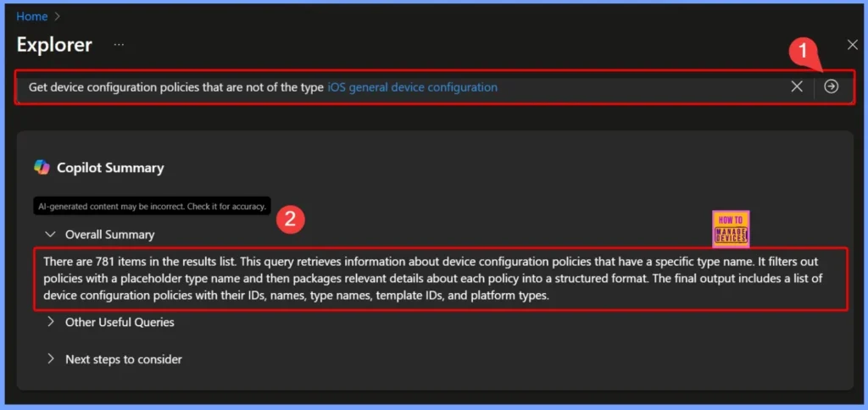Click the Explorer page title
Image resolution: width=868 pixels, height=410 pixels.
click(54, 45)
